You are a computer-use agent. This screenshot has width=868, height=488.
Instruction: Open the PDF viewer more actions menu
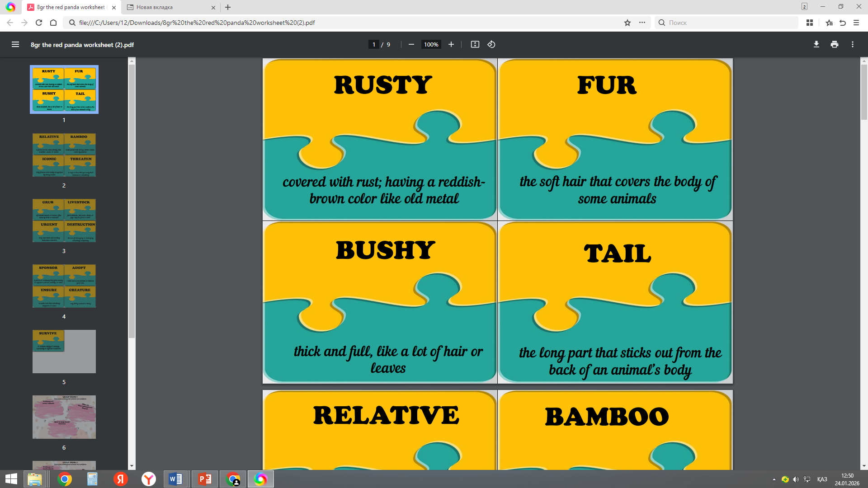tap(852, 44)
